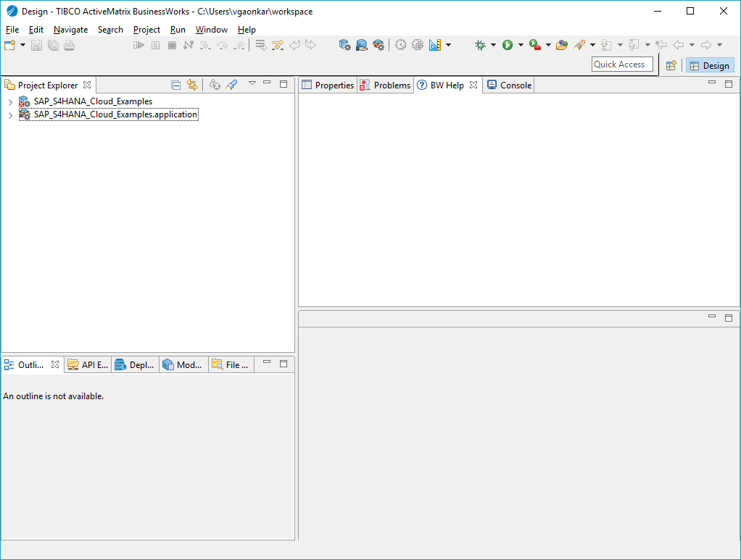Viewport: 741px width, 560px height.
Task: Toggle Link with Editor in Project Explorer
Action: 192,85
